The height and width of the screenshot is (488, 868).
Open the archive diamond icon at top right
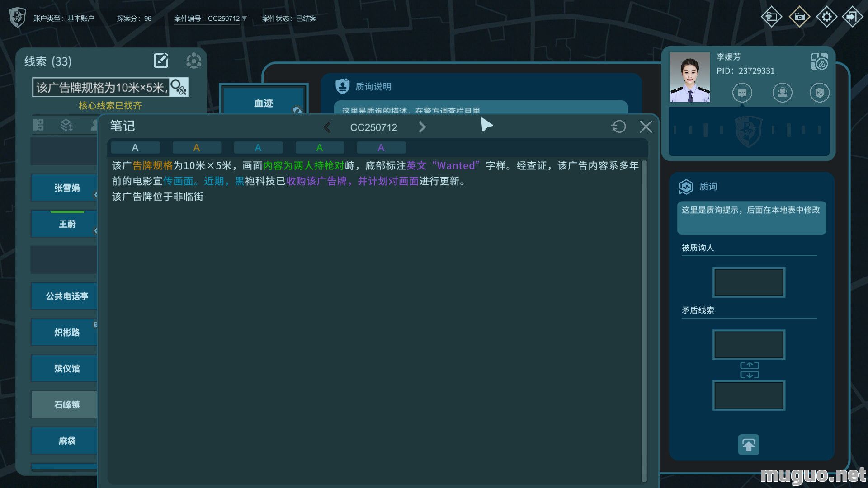tap(799, 17)
